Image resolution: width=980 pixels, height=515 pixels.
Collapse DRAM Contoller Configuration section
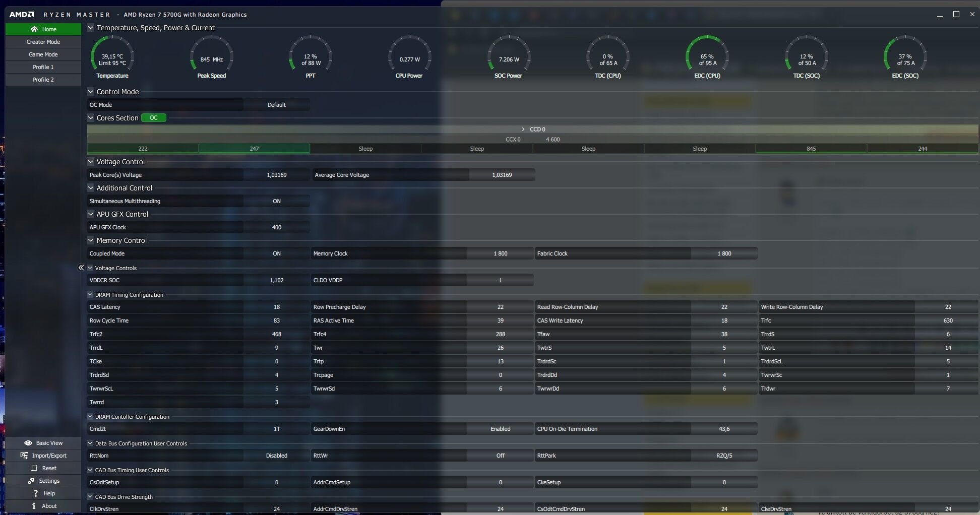[x=90, y=417]
